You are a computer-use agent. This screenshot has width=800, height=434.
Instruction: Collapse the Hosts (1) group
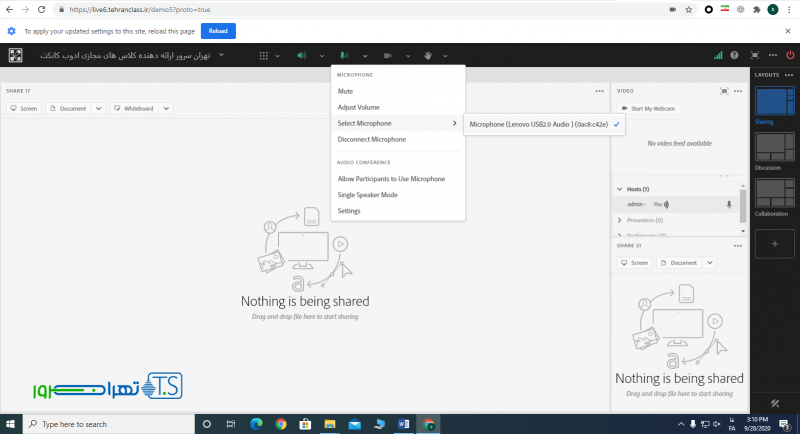[620, 188]
